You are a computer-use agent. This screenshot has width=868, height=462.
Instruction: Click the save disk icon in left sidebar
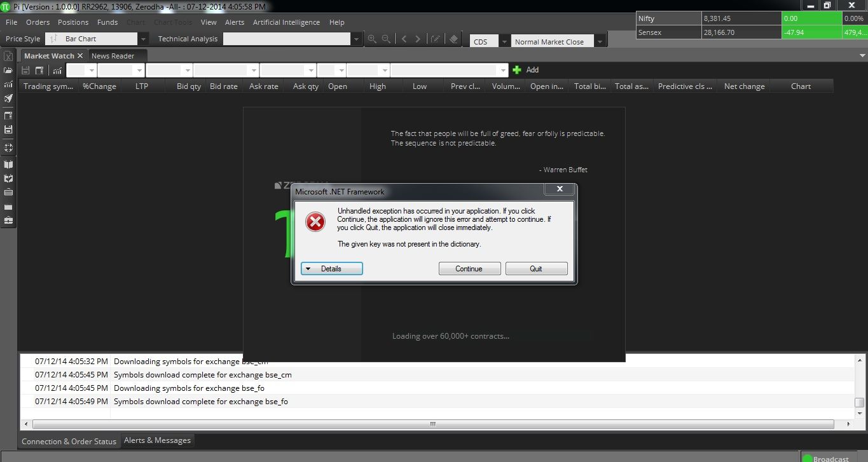[8, 130]
